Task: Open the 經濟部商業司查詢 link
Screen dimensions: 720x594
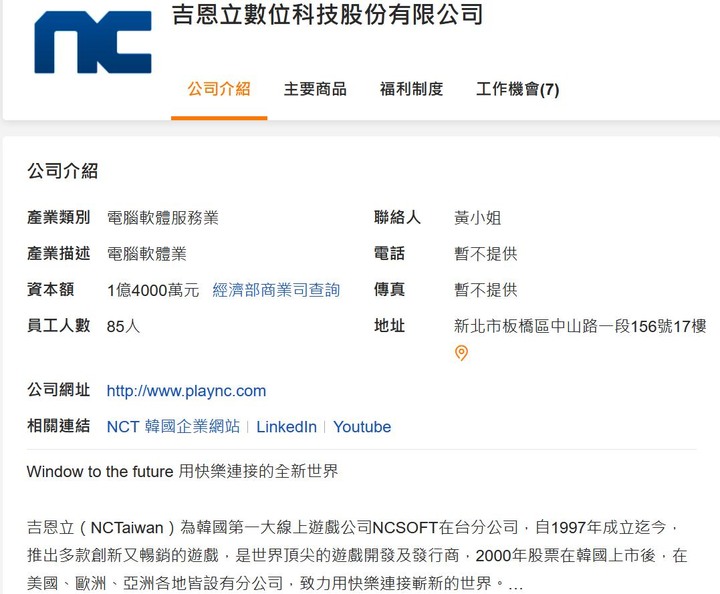Action: (x=276, y=290)
